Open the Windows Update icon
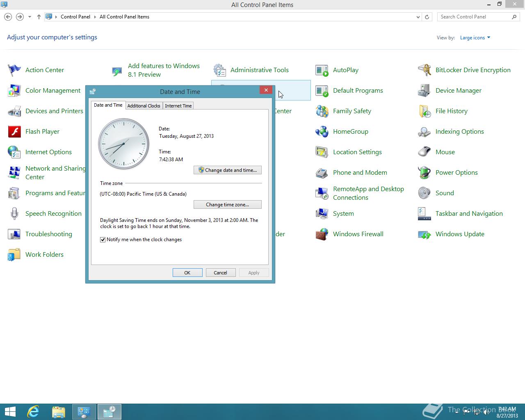 pos(425,234)
